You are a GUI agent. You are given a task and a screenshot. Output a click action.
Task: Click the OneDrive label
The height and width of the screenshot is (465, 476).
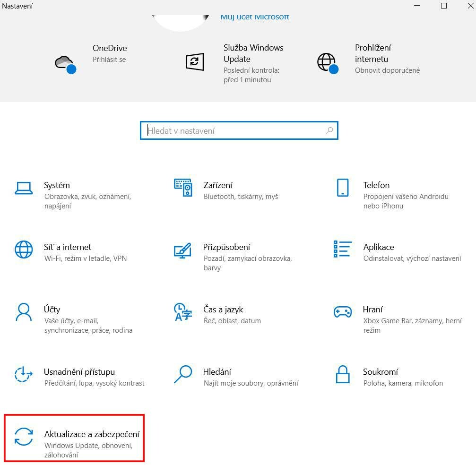coord(110,48)
